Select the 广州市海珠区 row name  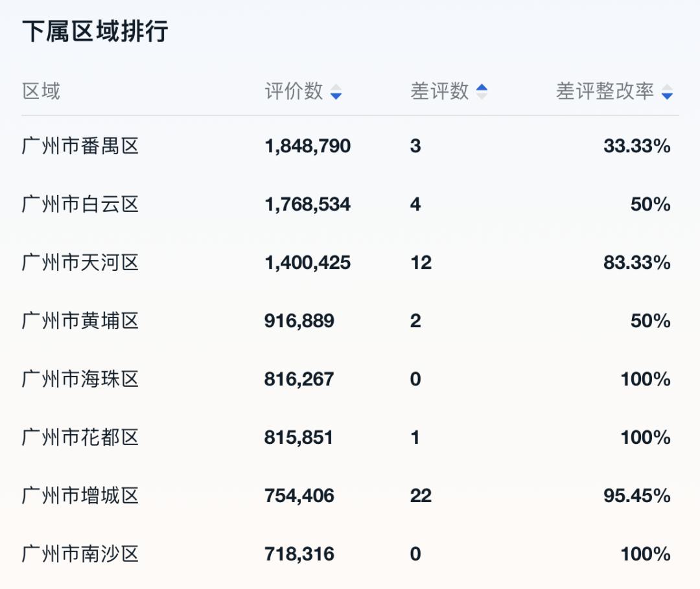[80, 379]
